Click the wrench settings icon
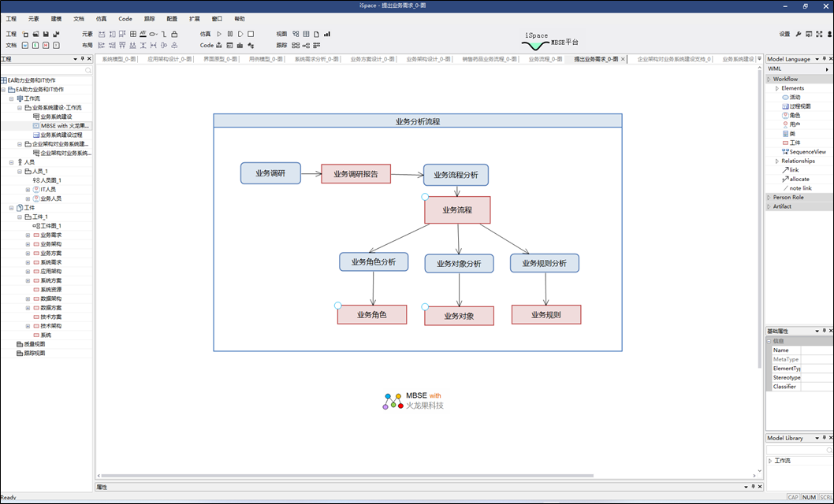834x504 pixels. tap(799, 34)
